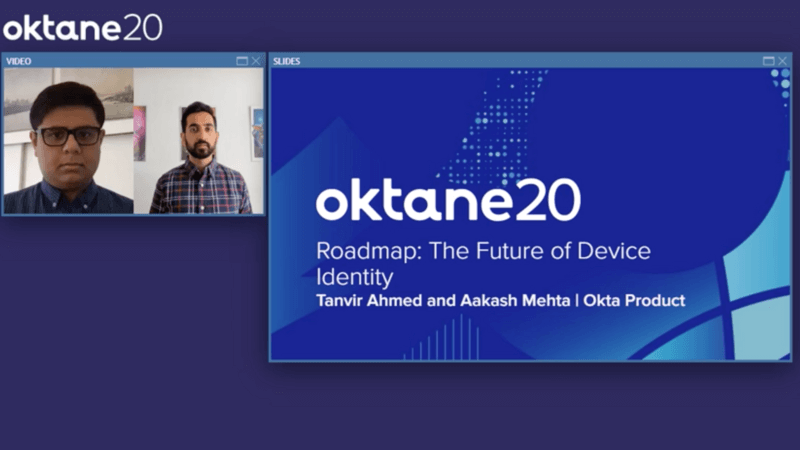Close the SLIDES panel
800x450 pixels.
[x=782, y=61]
